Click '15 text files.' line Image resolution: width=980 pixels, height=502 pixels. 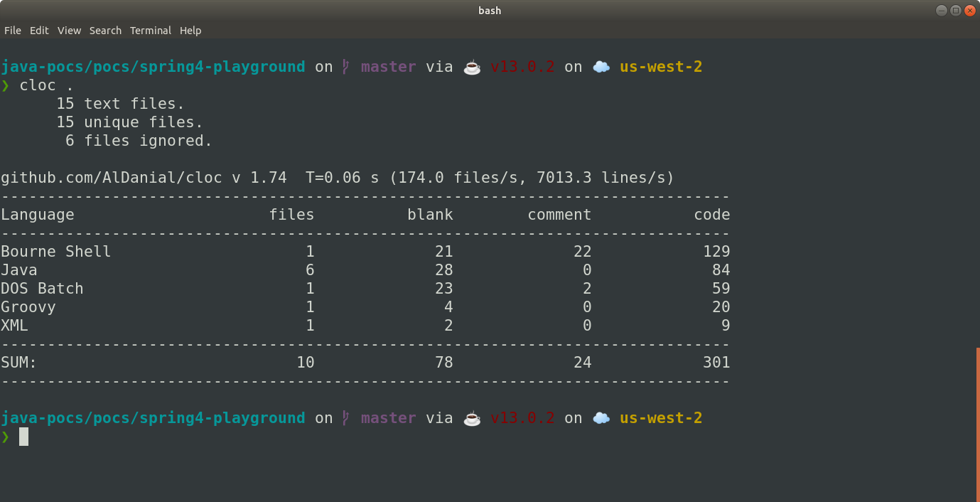[x=120, y=104]
